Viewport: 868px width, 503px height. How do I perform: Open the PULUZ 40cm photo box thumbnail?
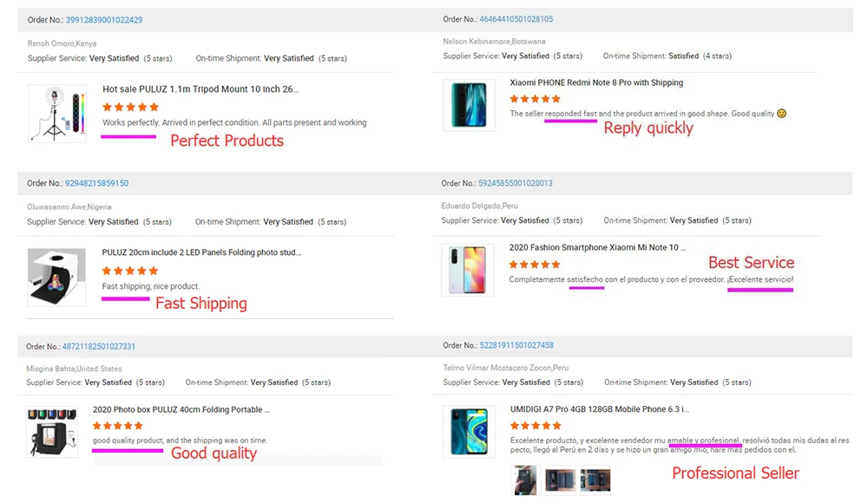pyautogui.click(x=51, y=432)
